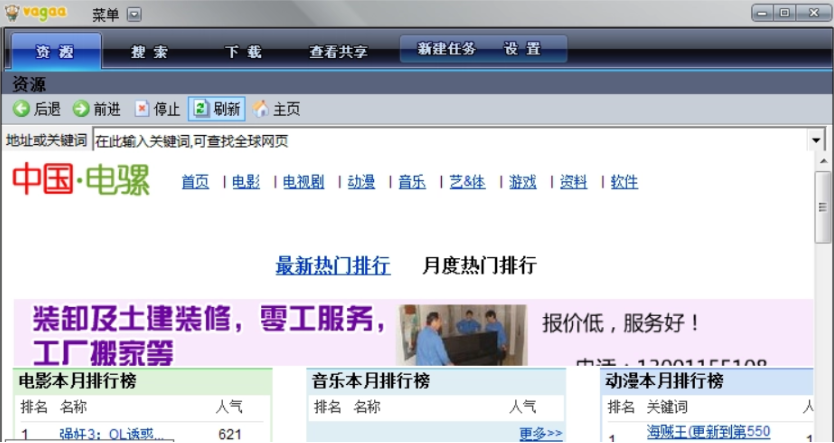Open the 动漫 category link
Screen dimensions: 834x443
[361, 182]
